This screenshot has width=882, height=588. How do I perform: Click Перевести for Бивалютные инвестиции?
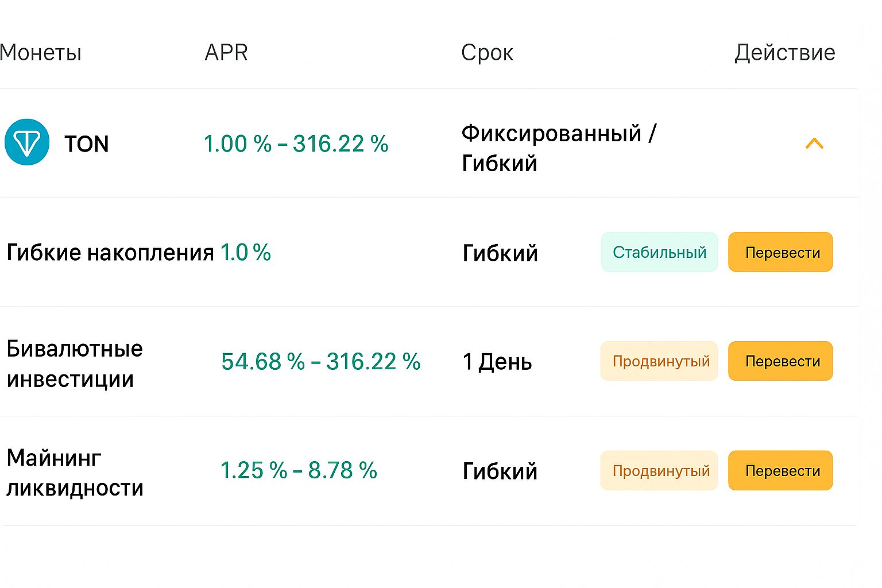[x=780, y=361]
